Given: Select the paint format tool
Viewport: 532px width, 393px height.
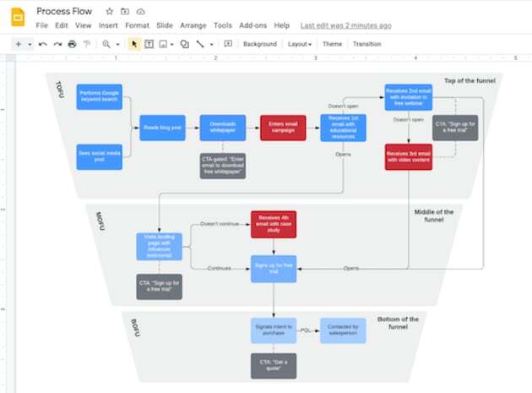Looking at the screenshot, I should click(x=86, y=44).
